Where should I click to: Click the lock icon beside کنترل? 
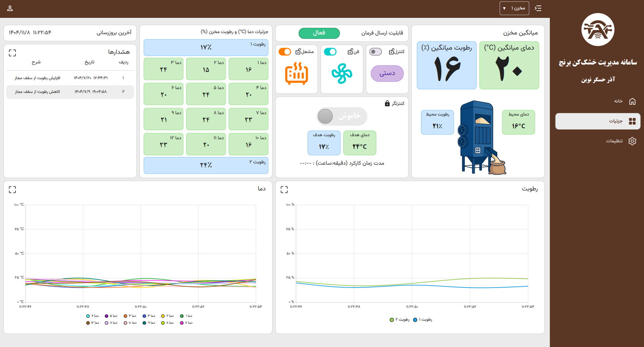click(391, 52)
